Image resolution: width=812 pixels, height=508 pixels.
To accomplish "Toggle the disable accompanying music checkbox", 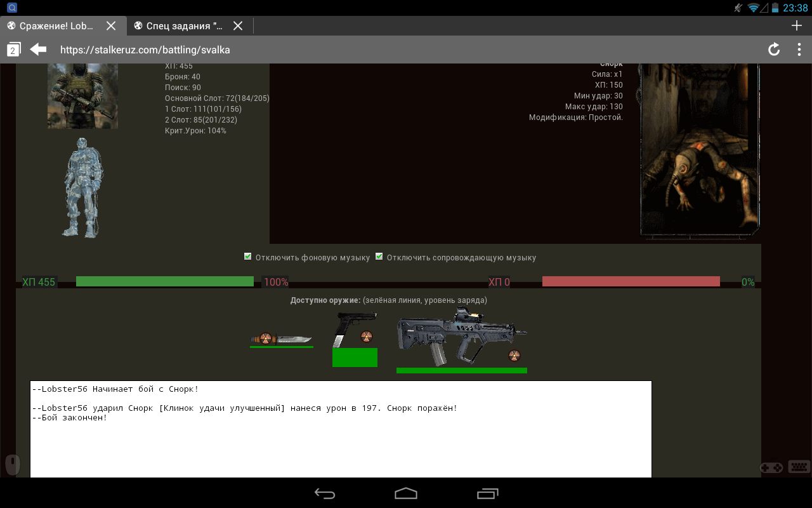I will click(x=379, y=257).
